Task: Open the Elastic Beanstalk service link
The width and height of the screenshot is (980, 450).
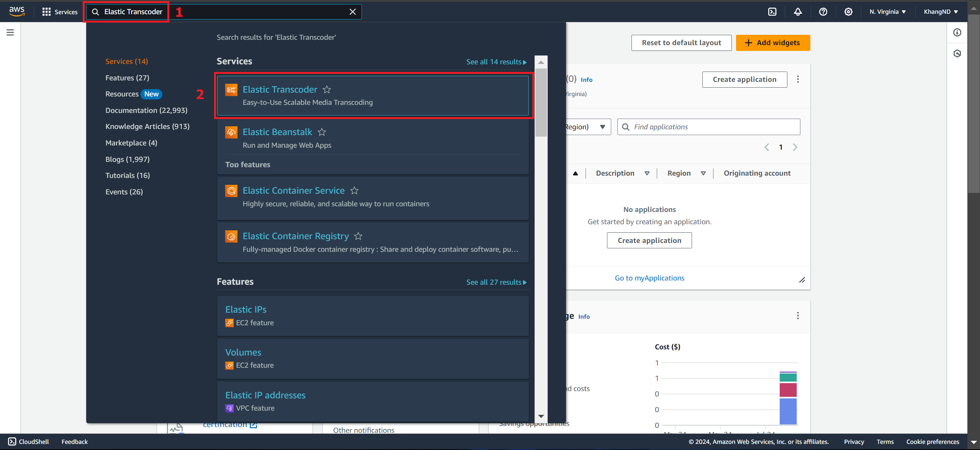Action: point(277,132)
